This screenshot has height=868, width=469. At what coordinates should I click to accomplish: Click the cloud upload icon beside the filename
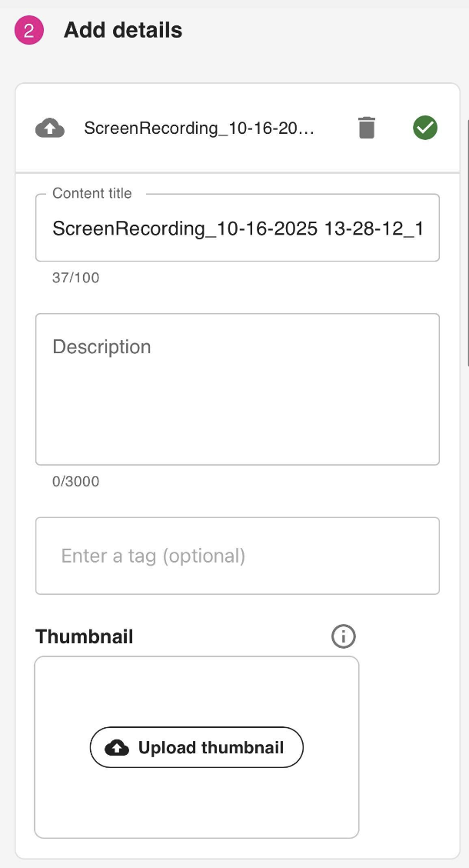pyautogui.click(x=50, y=129)
